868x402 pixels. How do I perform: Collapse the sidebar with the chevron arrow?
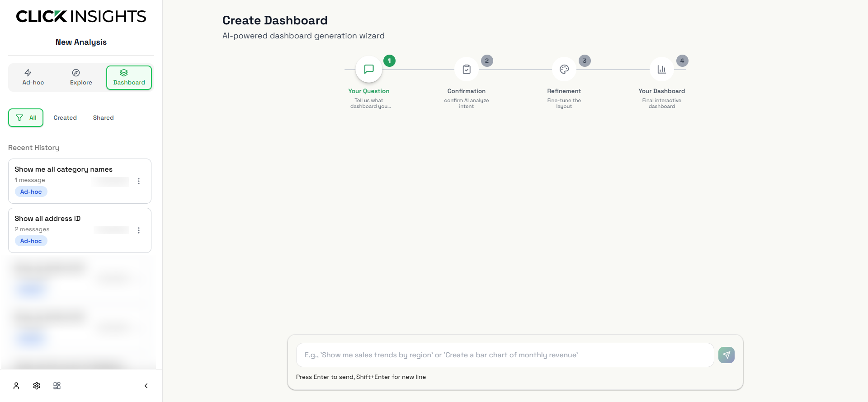coord(146,386)
